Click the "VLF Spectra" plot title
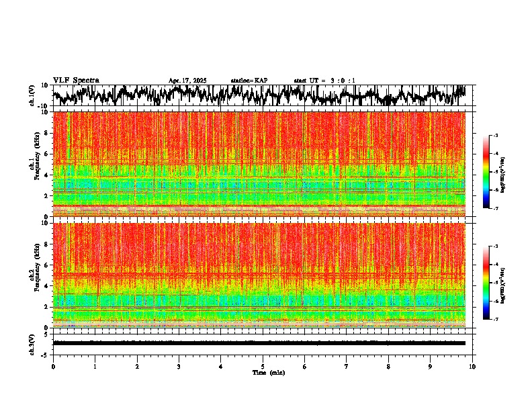The image size is (532, 411). 76,81
